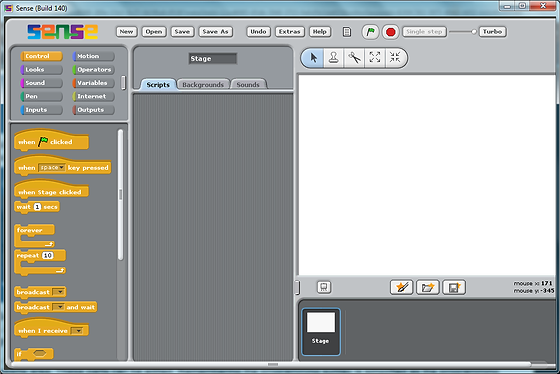Open the Outputs blocks category
The width and height of the screenshot is (560, 374).
pos(94,110)
